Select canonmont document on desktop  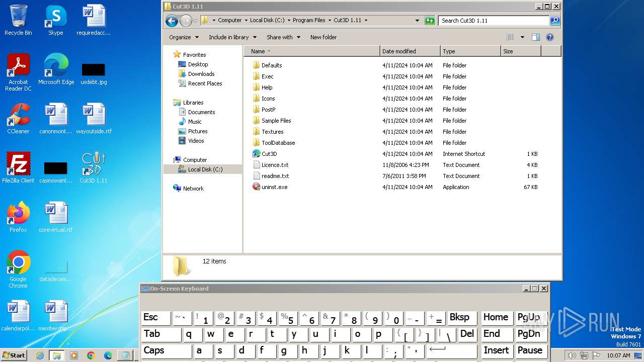[x=56, y=119]
